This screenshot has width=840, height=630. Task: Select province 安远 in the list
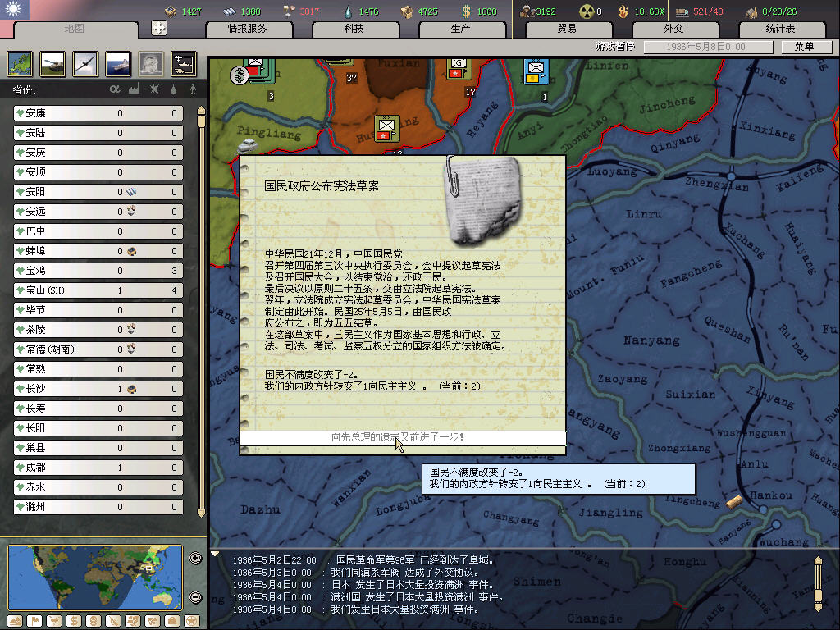pyautogui.click(x=98, y=212)
